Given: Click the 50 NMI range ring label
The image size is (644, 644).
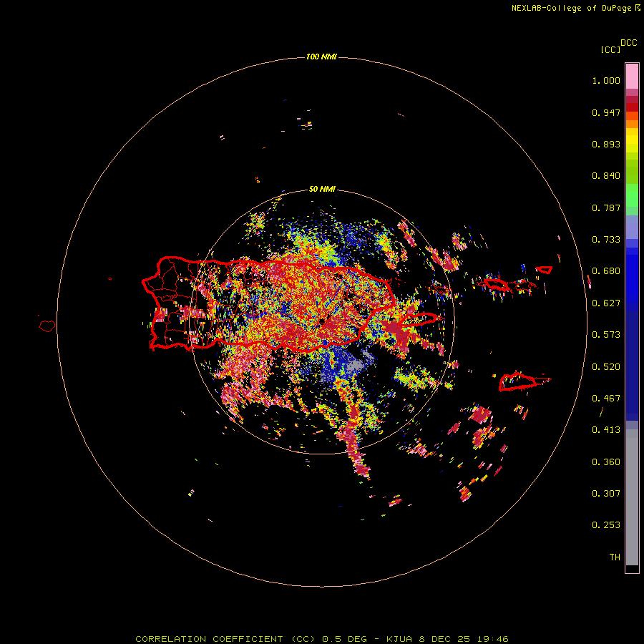Looking at the screenshot, I should (x=322, y=190).
